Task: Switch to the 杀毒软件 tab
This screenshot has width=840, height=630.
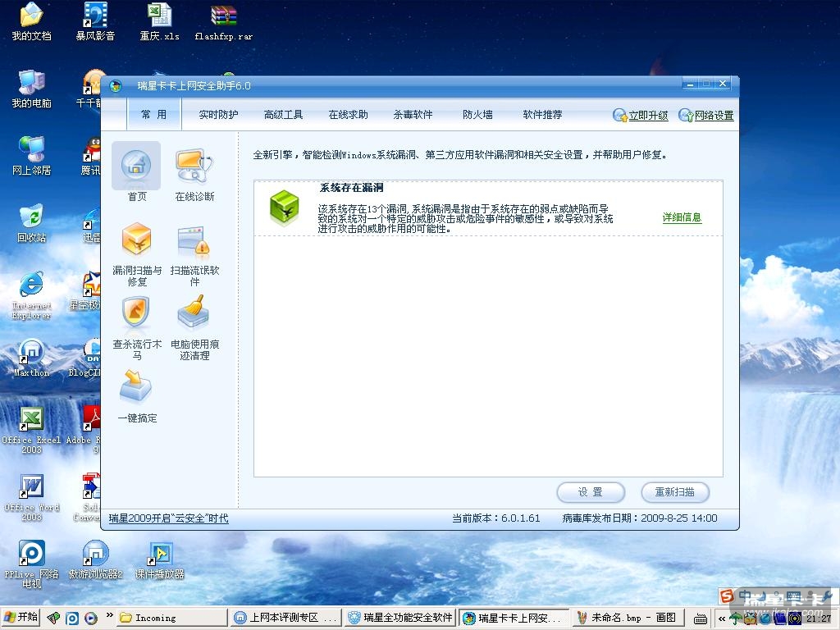Action: (413, 115)
